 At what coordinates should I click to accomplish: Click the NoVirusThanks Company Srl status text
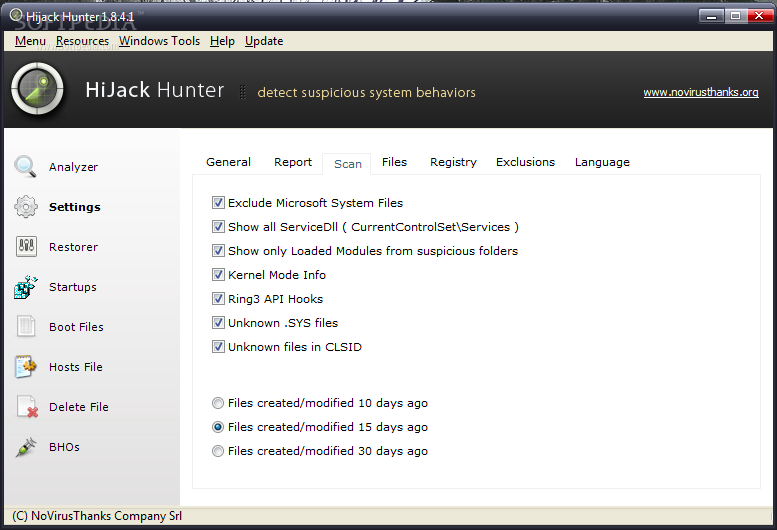point(97,516)
